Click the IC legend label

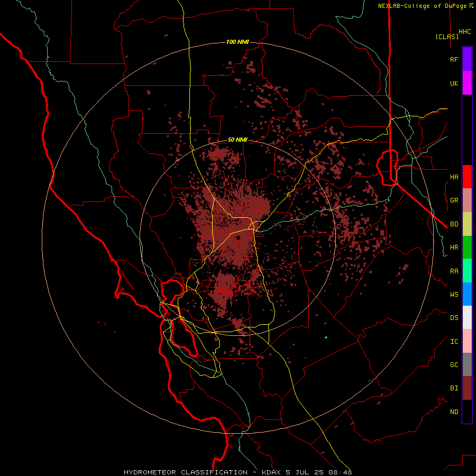(x=454, y=342)
